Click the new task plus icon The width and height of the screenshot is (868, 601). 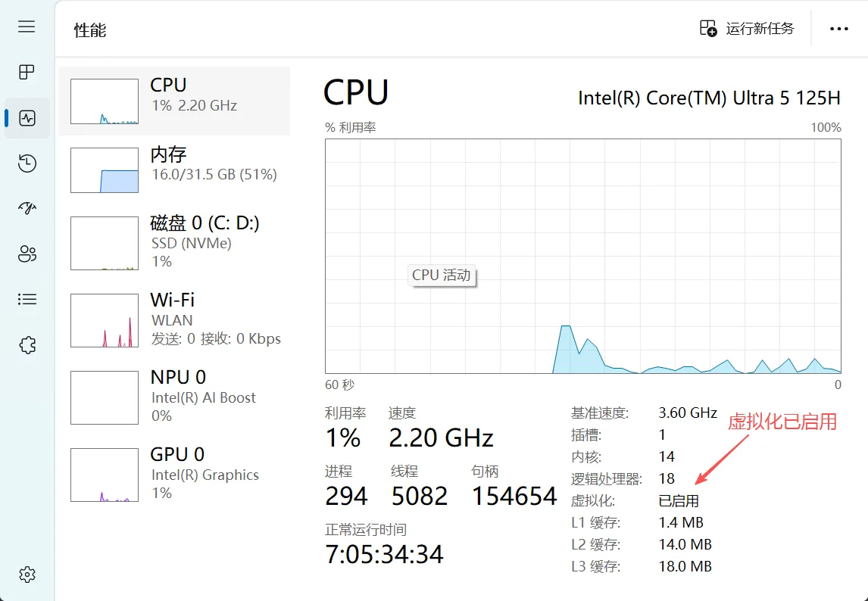(707, 27)
